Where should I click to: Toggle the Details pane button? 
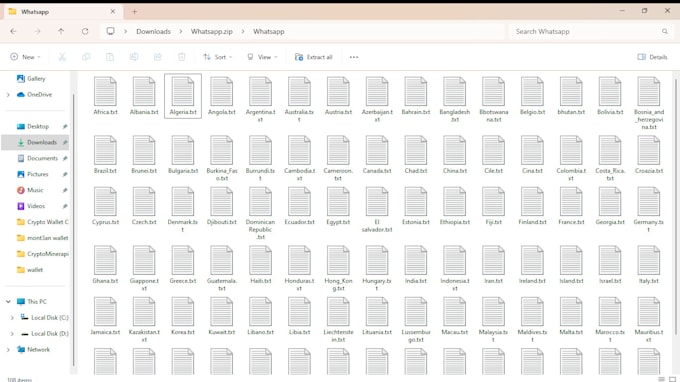tap(652, 57)
